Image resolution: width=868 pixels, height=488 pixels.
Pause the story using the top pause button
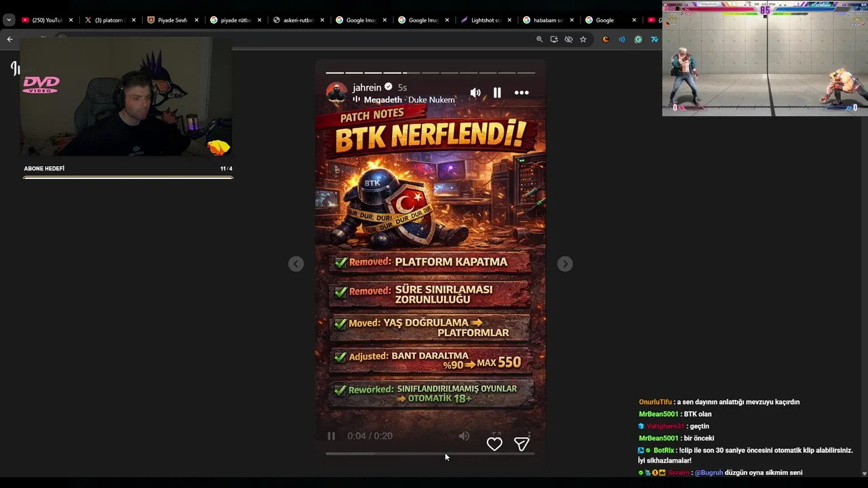(x=497, y=93)
